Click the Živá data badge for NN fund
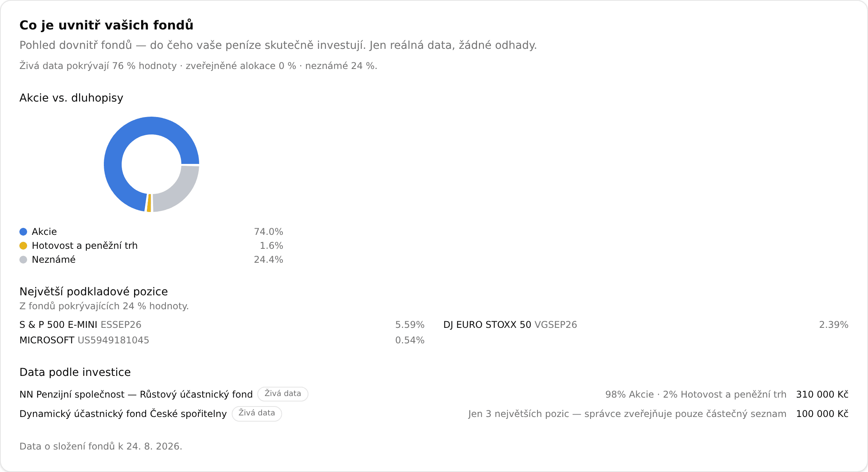Image resolution: width=868 pixels, height=472 pixels. click(x=283, y=394)
